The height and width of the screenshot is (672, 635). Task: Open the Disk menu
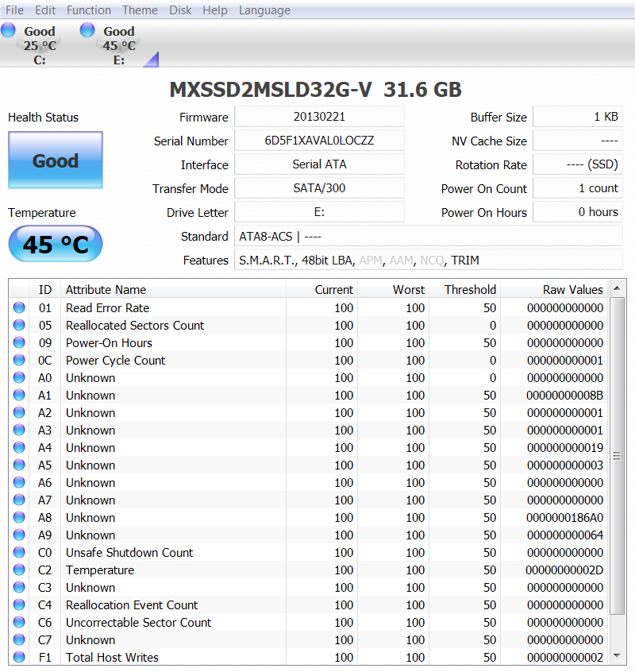(x=180, y=10)
